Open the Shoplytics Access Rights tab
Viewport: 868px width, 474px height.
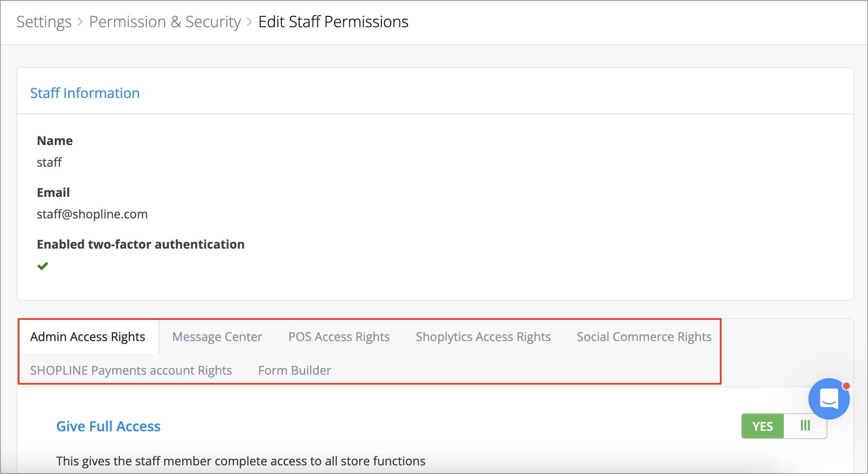tap(483, 336)
